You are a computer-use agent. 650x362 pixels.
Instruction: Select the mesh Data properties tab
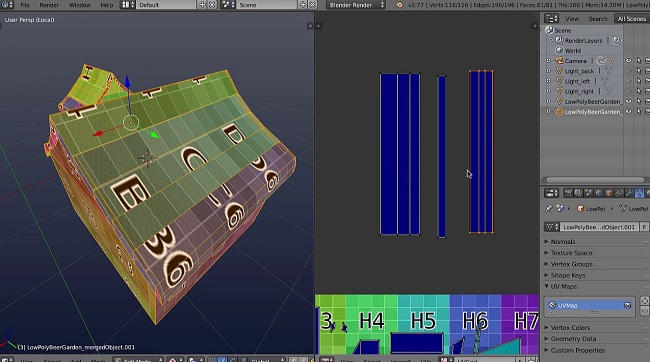click(639, 193)
